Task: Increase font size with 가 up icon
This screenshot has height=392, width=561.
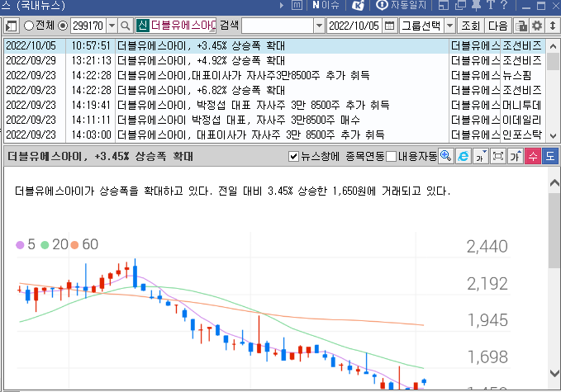Action: pyautogui.click(x=516, y=156)
